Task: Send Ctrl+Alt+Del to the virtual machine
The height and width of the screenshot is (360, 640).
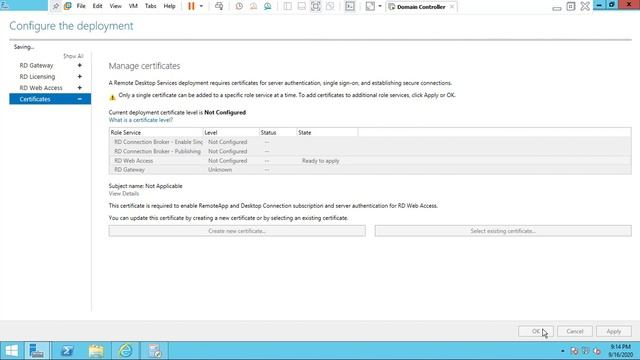Action: point(219,6)
